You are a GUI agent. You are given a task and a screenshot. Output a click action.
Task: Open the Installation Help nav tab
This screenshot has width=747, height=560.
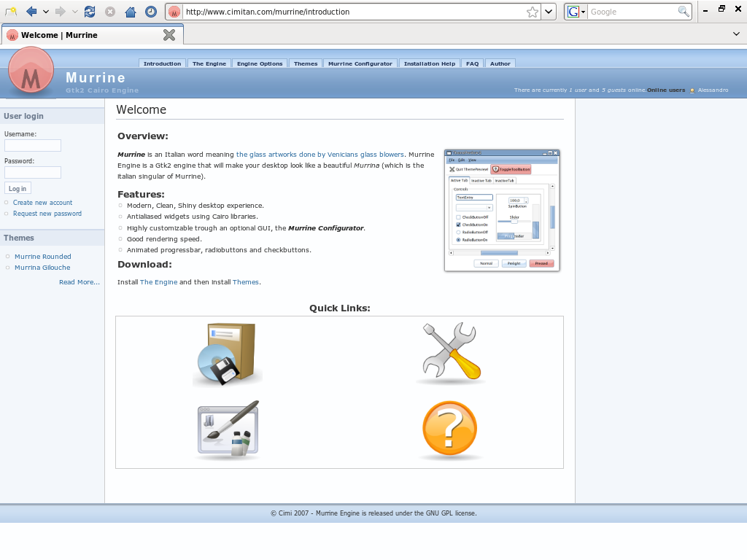point(430,63)
